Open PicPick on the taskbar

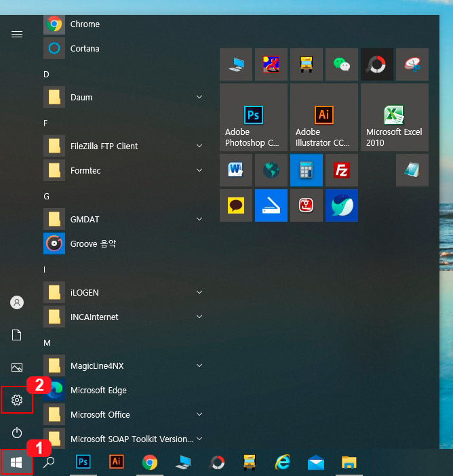(x=218, y=462)
